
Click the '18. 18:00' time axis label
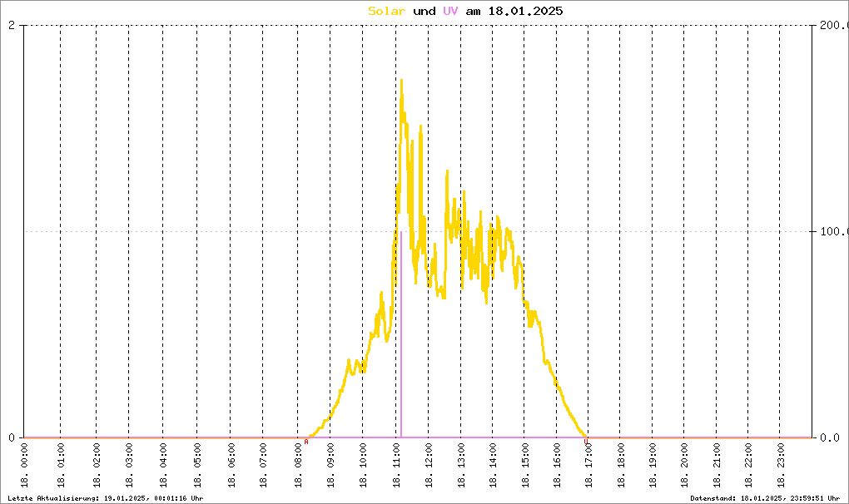pos(620,466)
